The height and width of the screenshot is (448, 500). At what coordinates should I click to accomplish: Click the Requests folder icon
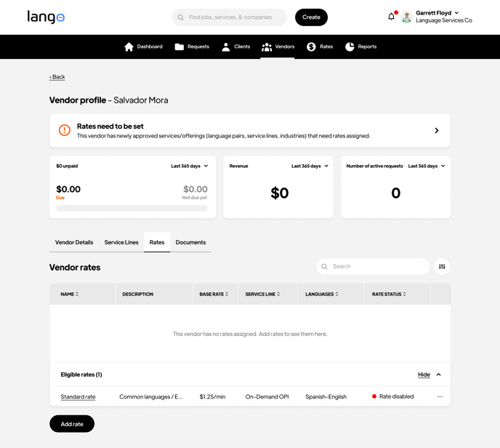[180, 47]
